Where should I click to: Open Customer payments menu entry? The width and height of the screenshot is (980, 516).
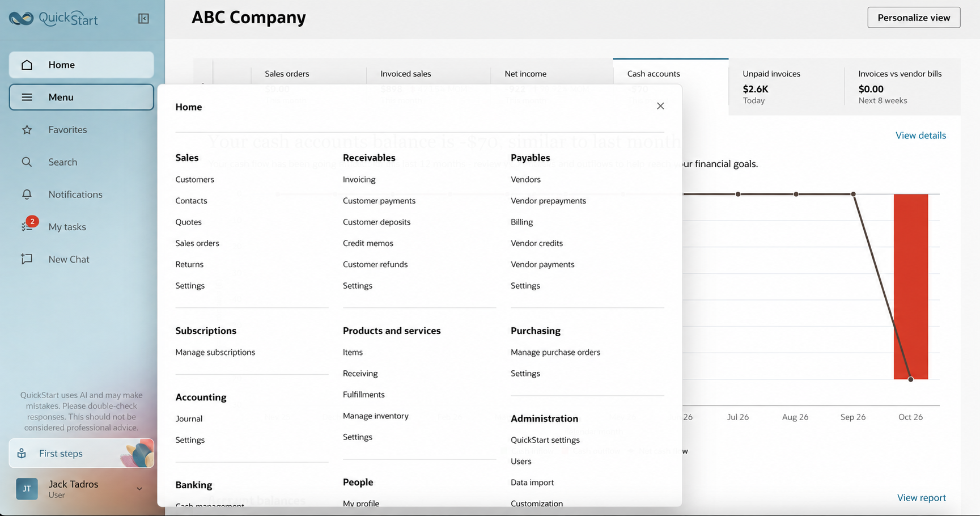[379, 201]
